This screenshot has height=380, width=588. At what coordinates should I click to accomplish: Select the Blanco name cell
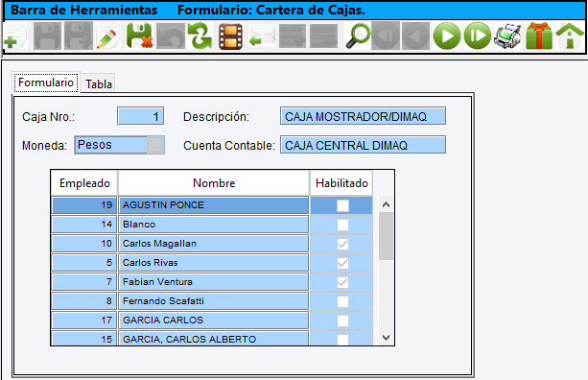pyautogui.click(x=214, y=225)
